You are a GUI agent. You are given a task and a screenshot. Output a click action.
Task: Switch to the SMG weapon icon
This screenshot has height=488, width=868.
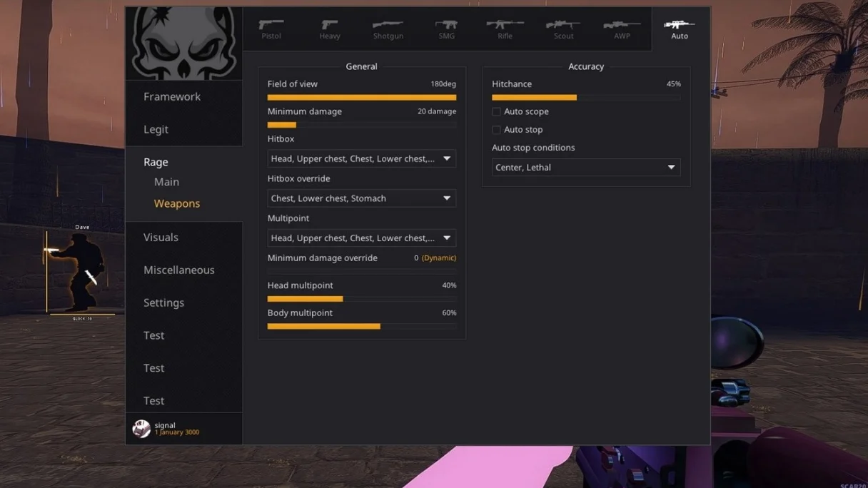point(447,26)
